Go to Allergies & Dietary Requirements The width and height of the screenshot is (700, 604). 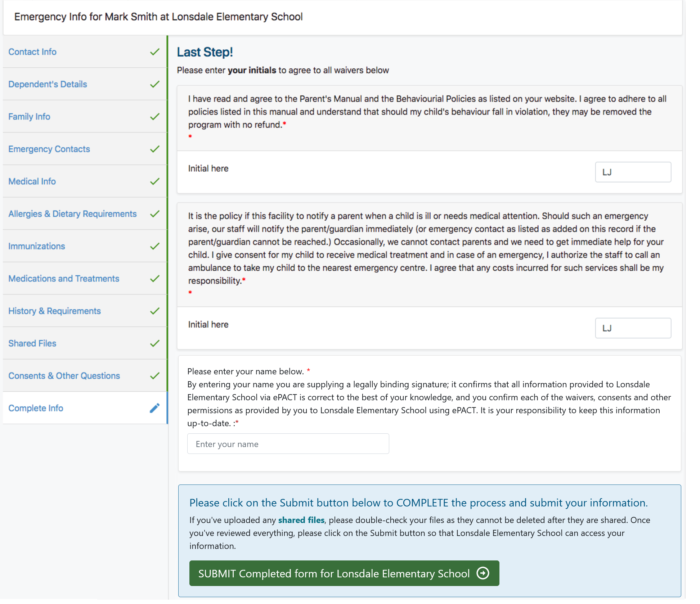(72, 214)
